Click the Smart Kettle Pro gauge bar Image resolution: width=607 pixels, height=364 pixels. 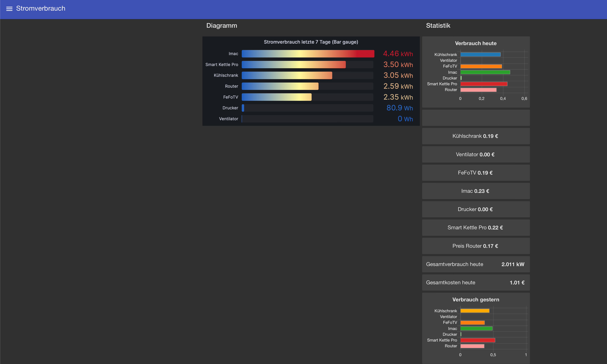tap(293, 65)
